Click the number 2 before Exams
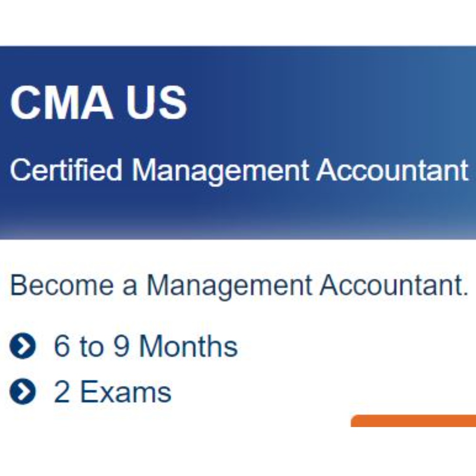476x476 pixels. click(x=61, y=393)
